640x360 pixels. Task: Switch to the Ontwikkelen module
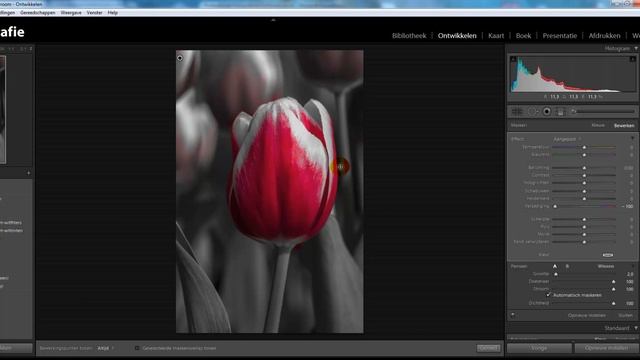(457, 36)
